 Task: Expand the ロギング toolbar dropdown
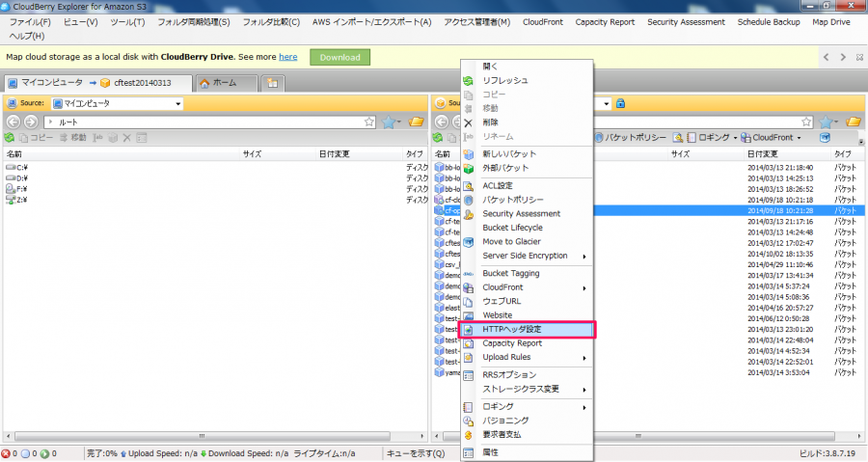(x=736, y=138)
